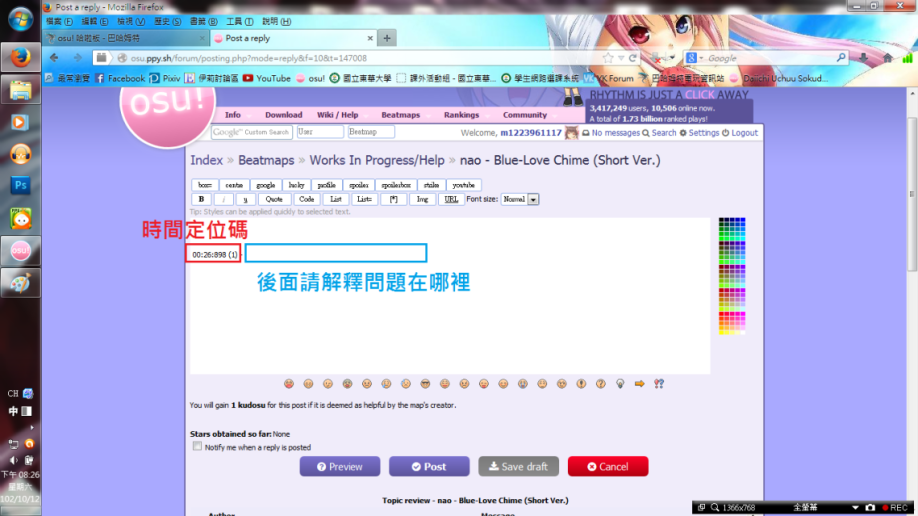Bookmark this page with the star icon
The width and height of the screenshot is (918, 516).
(x=608, y=58)
